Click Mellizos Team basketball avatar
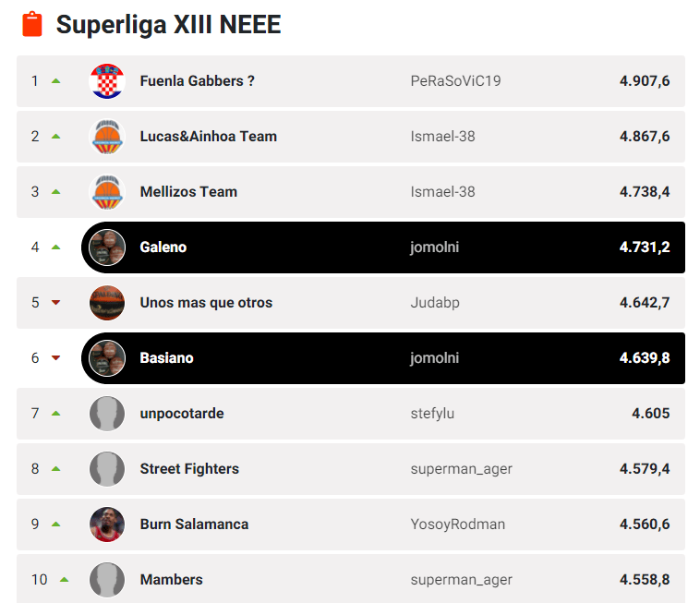The image size is (700, 603). pyautogui.click(x=107, y=192)
